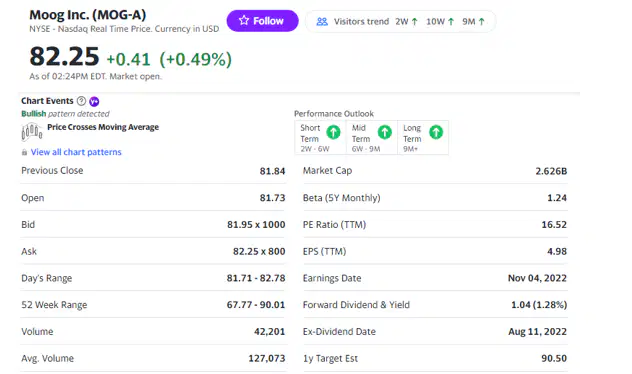632x374 pixels.
Task: Click the purple Y+ premium badge
Action: click(x=94, y=101)
